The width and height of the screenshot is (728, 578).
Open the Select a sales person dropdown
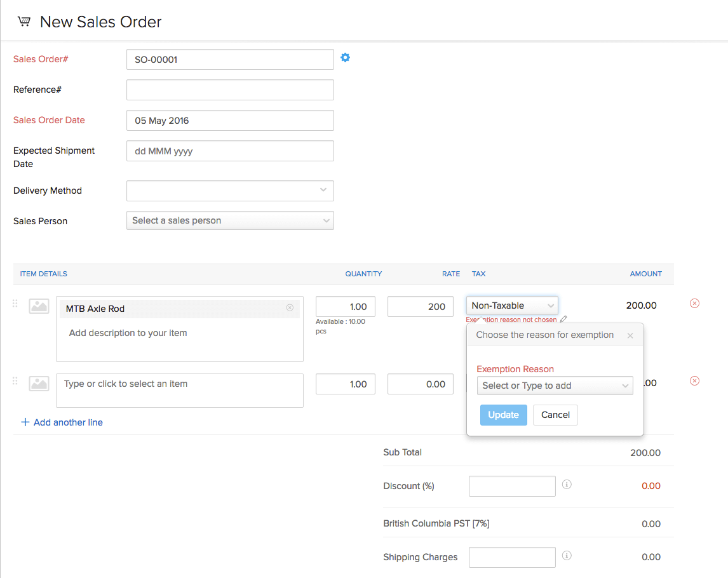pyautogui.click(x=230, y=220)
